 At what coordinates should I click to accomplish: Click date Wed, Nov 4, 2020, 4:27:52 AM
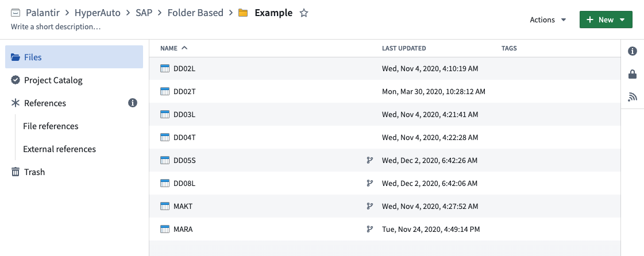pos(430,207)
